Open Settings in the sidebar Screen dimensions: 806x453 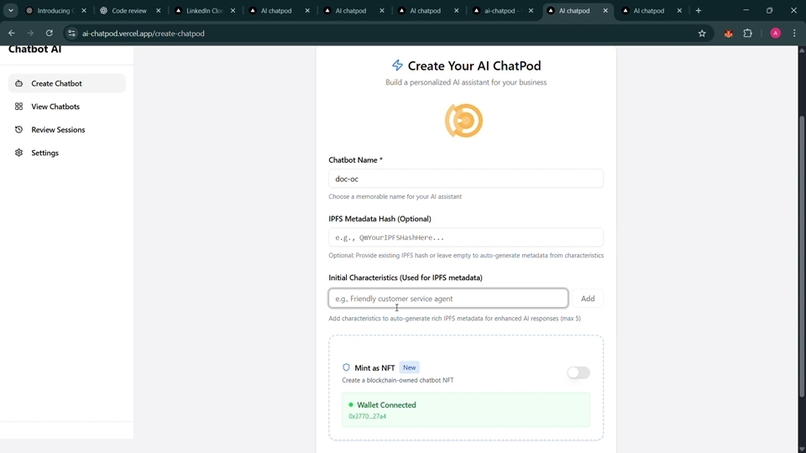click(67, 153)
